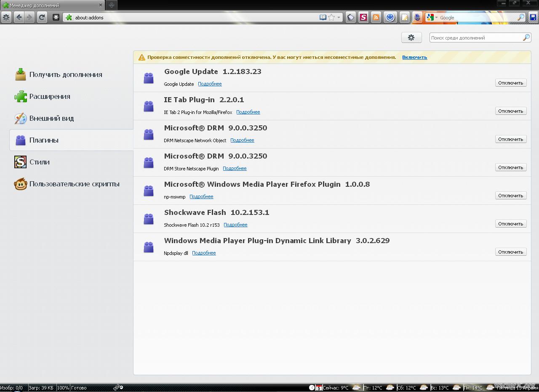539x392 pixels.
Task: Disable the Shockwave Flash plugin
Action: click(x=510, y=224)
